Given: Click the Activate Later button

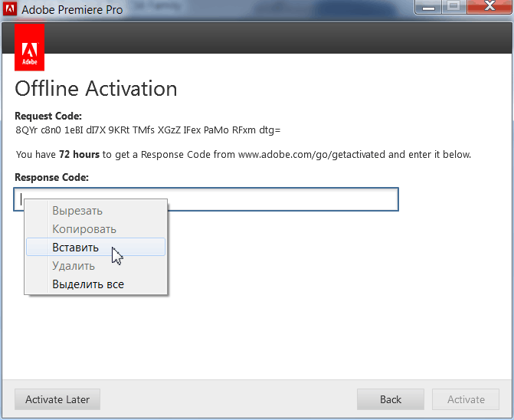Looking at the screenshot, I should (x=57, y=399).
